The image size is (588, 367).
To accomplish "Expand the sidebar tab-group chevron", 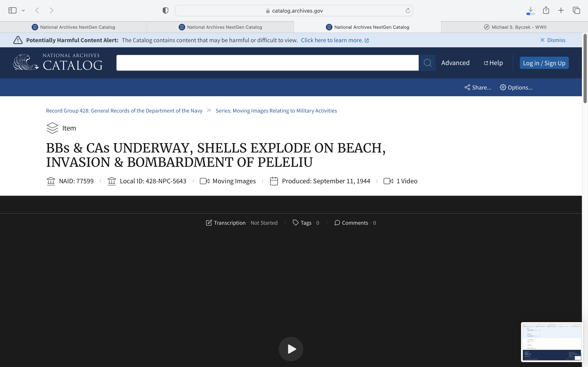I will pyautogui.click(x=23, y=10).
